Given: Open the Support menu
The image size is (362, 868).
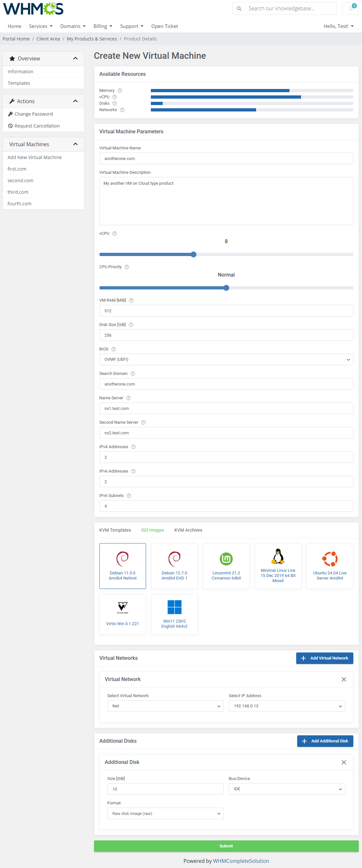Looking at the screenshot, I should 132,26.
